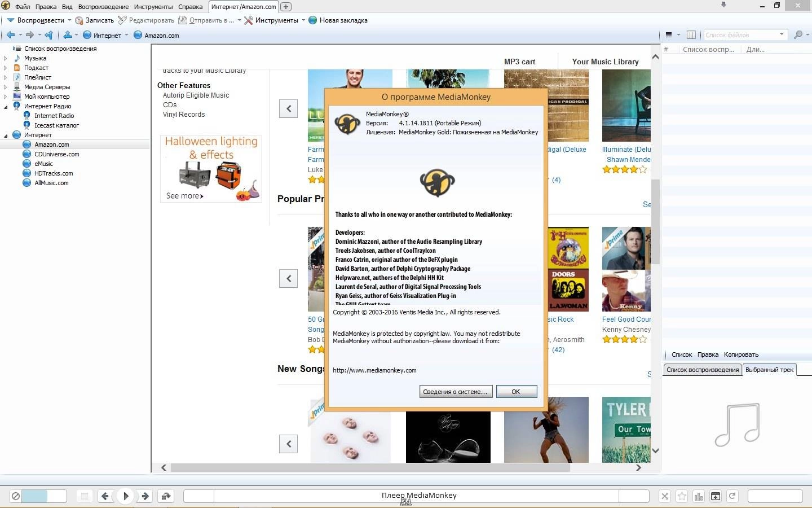Open the Копировать menu in playlist panel
This screenshot has width=812, height=508.
pyautogui.click(x=741, y=354)
